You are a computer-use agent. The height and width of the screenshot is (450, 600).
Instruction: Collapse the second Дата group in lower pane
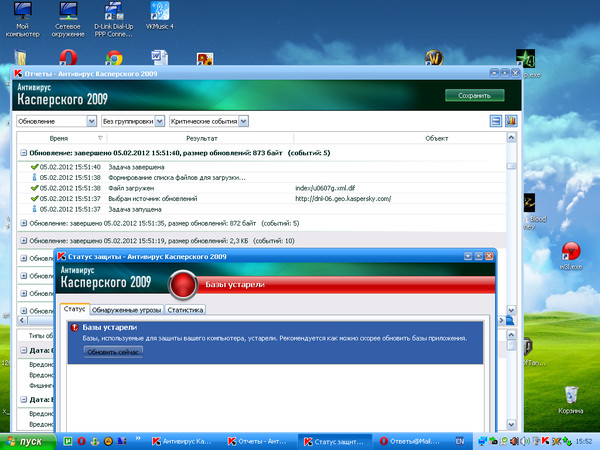(23, 399)
